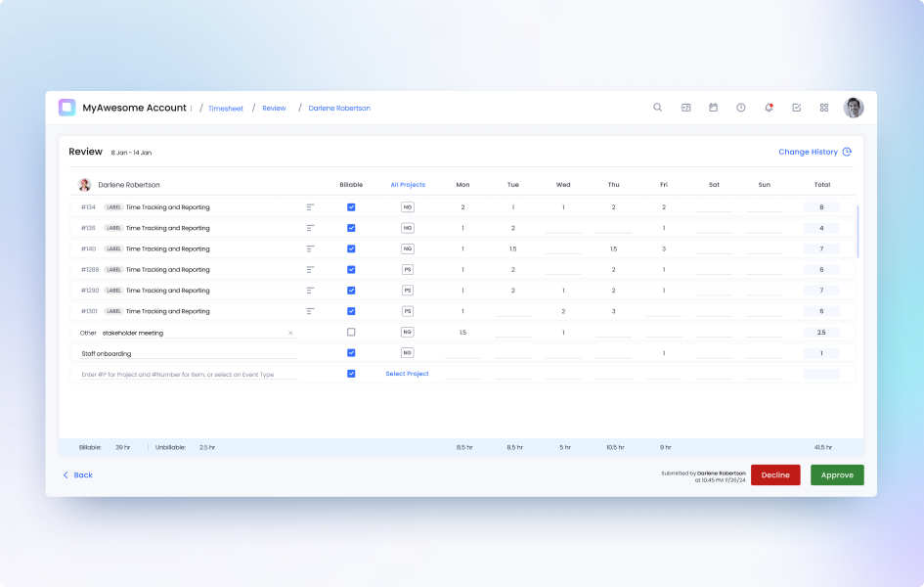
Task: Toggle Billable checkbox for Staff onboarding
Action: click(x=351, y=353)
